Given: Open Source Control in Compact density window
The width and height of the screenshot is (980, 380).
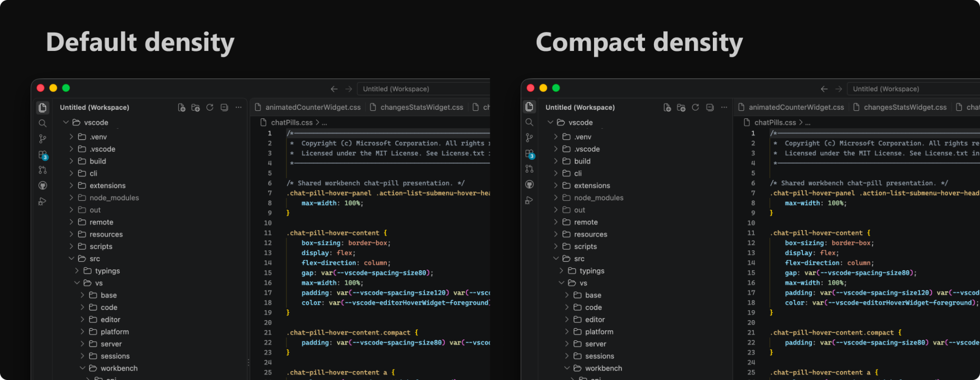Looking at the screenshot, I should [x=529, y=138].
